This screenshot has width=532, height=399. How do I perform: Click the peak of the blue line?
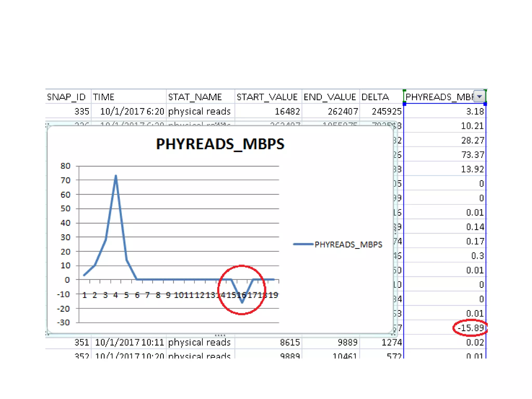[116, 176]
